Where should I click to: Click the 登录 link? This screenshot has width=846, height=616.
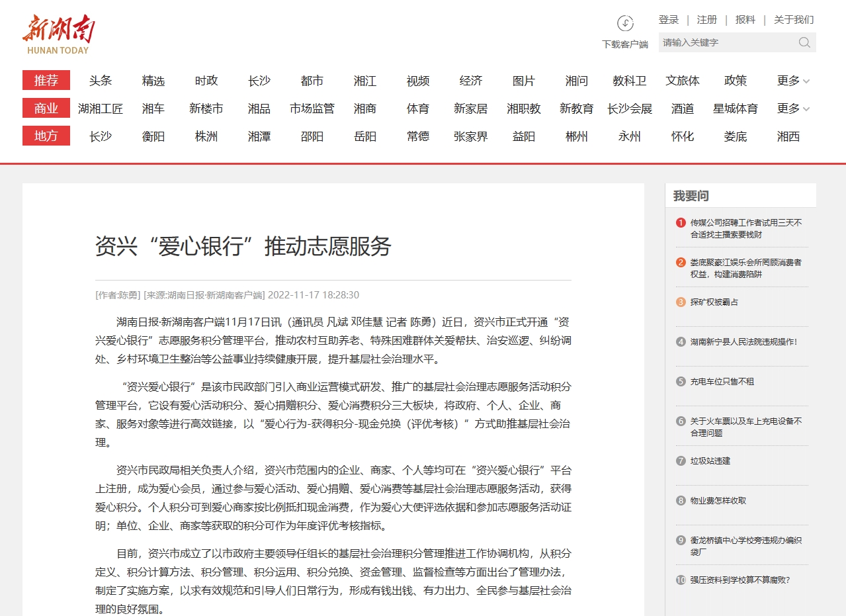tap(669, 20)
